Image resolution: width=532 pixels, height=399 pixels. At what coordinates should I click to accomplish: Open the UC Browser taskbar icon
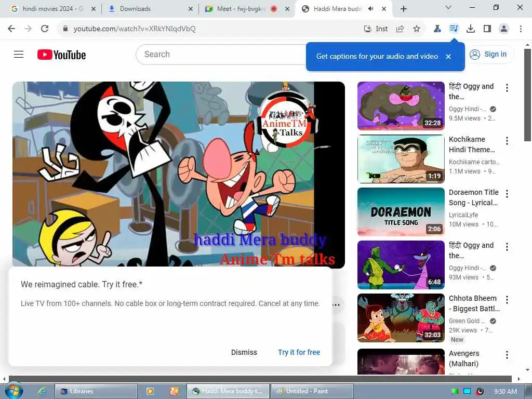(x=174, y=391)
